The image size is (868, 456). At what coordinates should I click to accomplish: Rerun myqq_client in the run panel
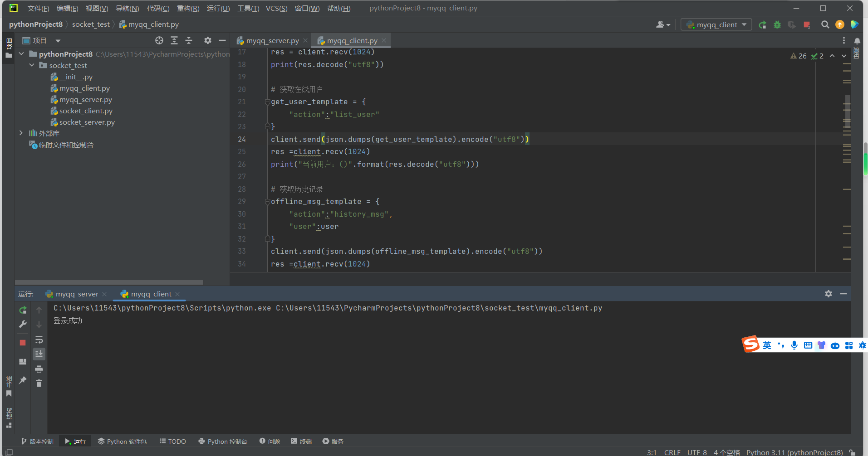tap(23, 310)
